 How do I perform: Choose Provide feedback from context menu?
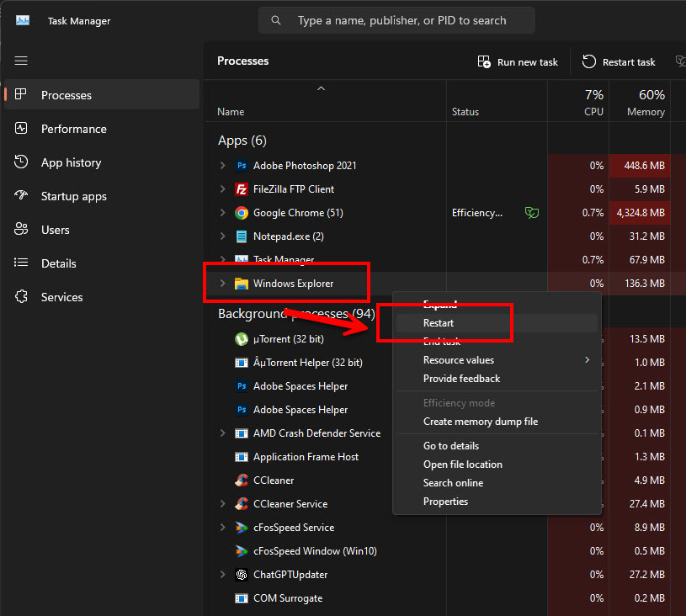(x=497, y=379)
